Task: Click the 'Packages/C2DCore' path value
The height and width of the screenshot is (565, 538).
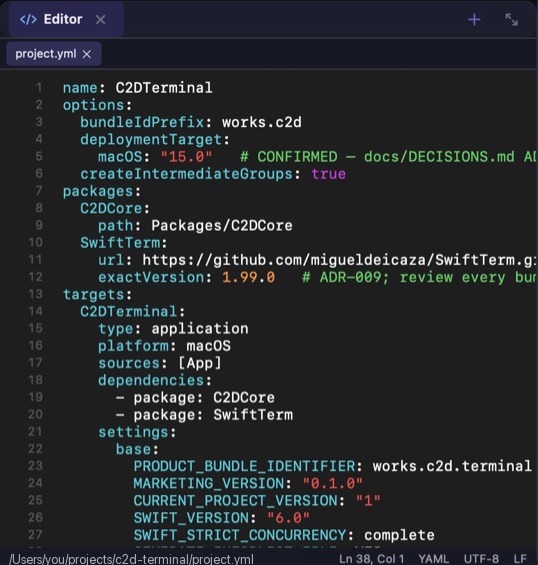Action: pos(222,226)
